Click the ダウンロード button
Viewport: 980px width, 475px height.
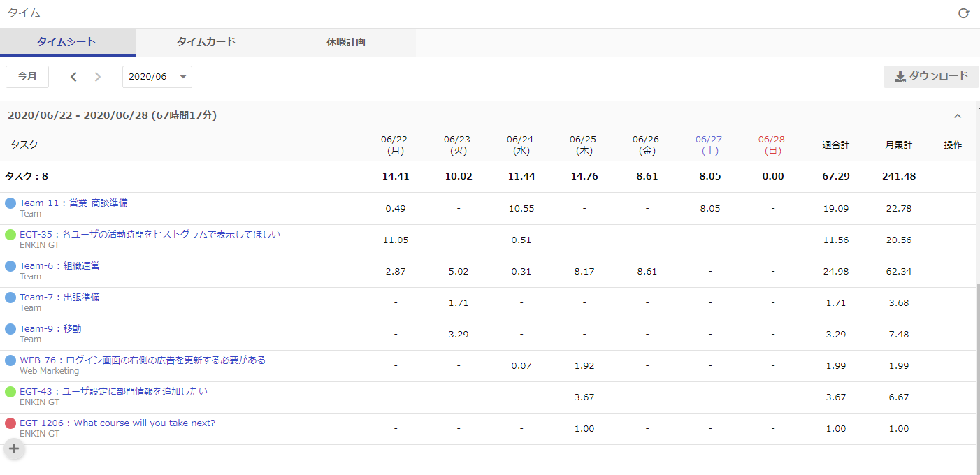tap(931, 77)
